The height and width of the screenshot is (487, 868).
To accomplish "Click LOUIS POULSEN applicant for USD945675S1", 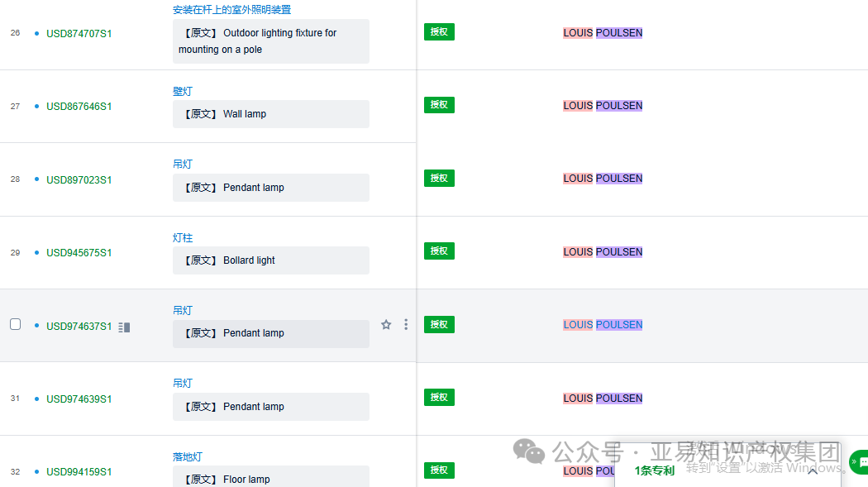I will point(603,252).
